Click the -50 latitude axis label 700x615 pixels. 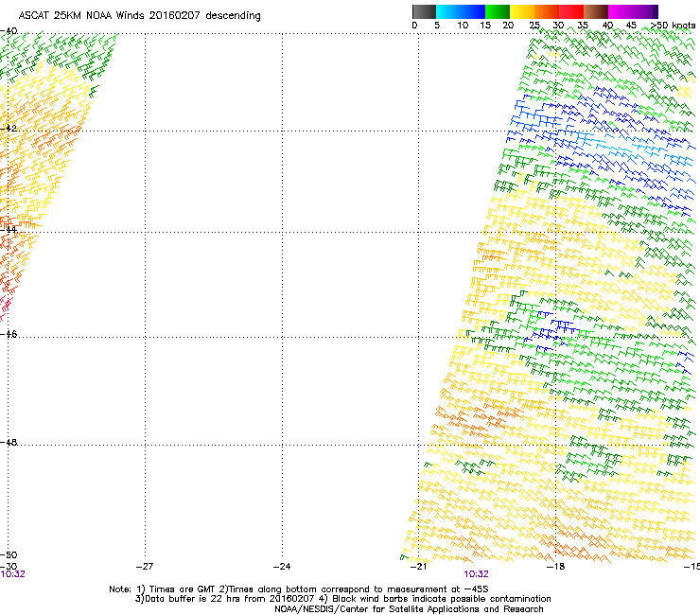pos(9,555)
